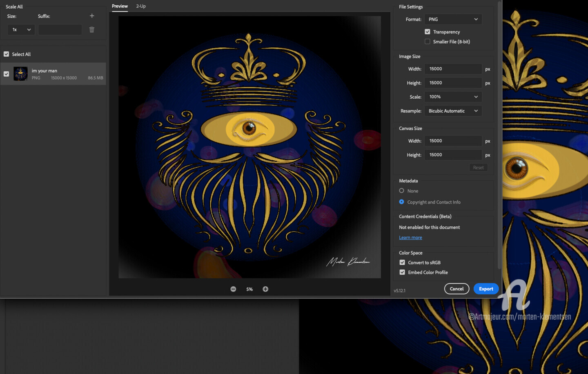
Task: Switch to the 2-Up tab
Action: [x=141, y=6]
